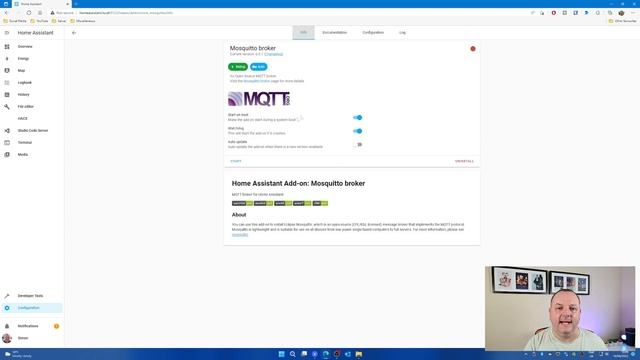The width and height of the screenshot is (640, 360).
Task: Click the notifications count badge
Action: (56, 326)
